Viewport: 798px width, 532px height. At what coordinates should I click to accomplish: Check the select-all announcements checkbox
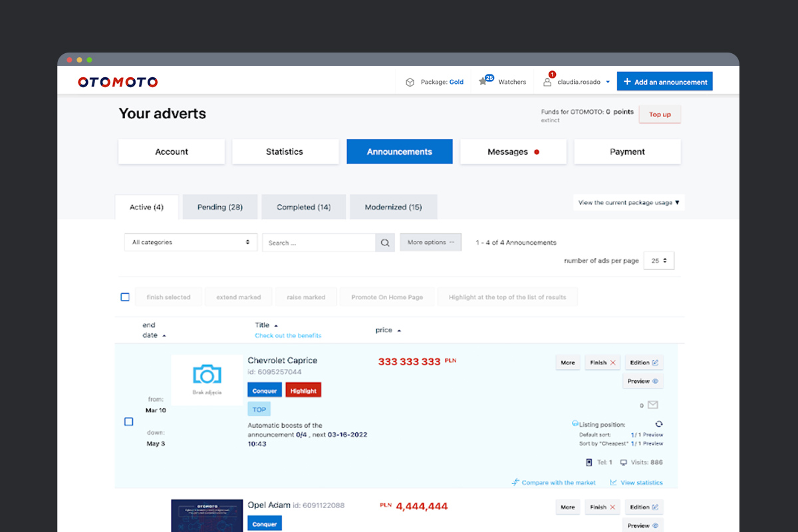pos(125,297)
